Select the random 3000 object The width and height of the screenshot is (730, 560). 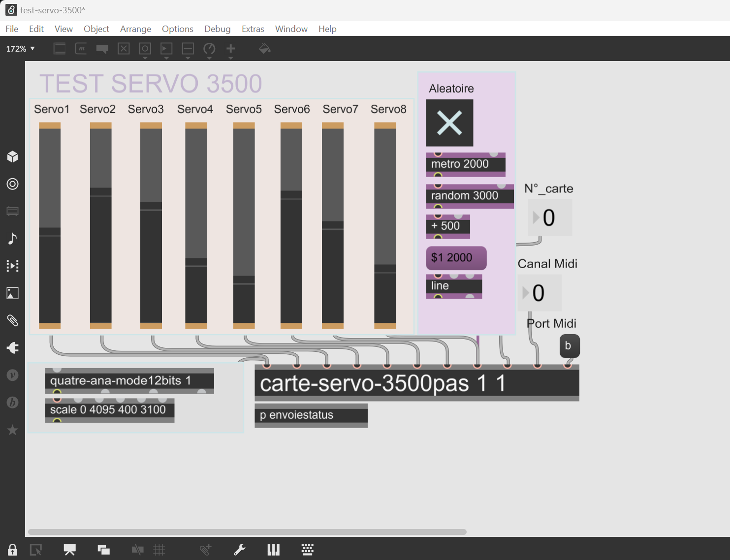click(470, 196)
